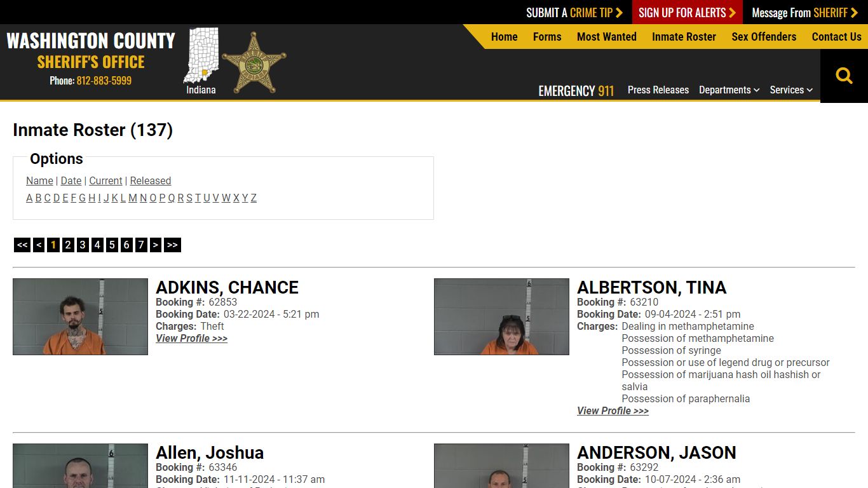Filter roster by letter C

point(47,198)
